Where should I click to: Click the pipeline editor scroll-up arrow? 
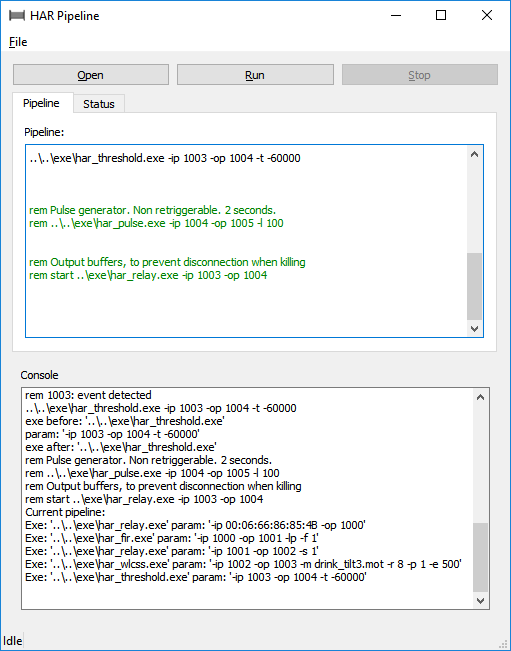click(x=474, y=154)
